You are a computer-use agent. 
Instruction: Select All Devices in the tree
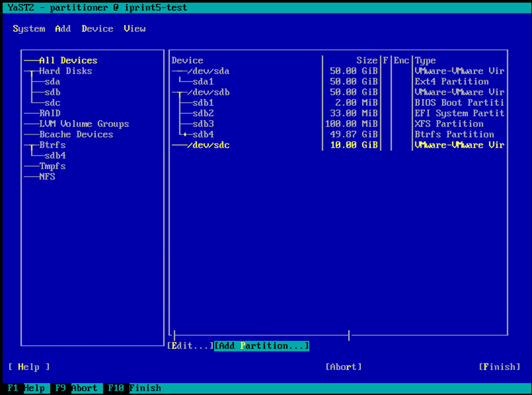pos(68,61)
